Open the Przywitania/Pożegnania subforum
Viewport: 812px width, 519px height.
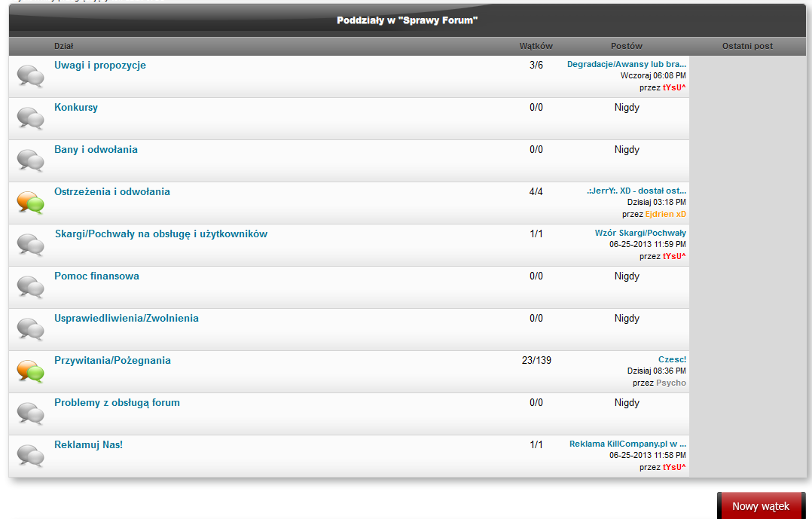click(x=112, y=361)
